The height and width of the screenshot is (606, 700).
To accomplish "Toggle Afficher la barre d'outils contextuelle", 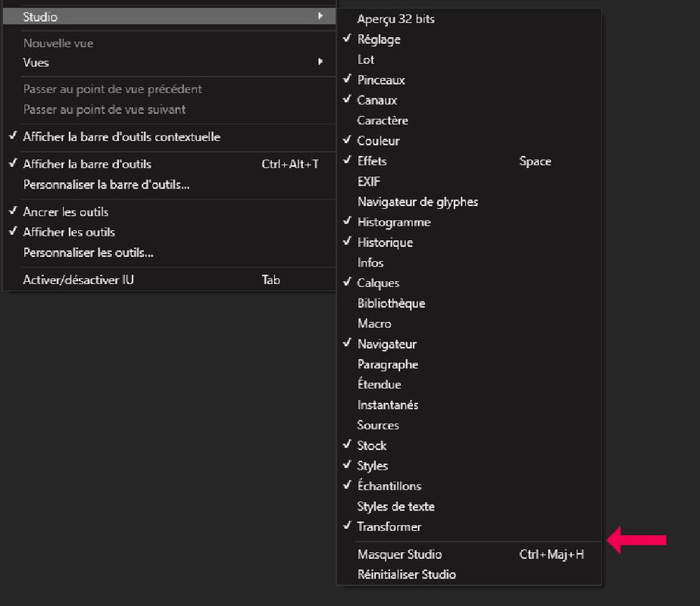I will (169, 137).
